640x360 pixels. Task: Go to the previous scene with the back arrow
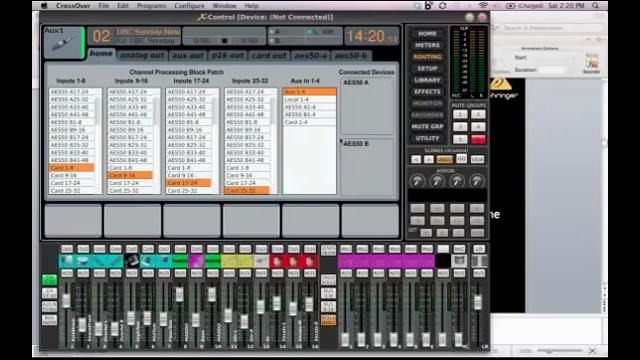coord(416,159)
